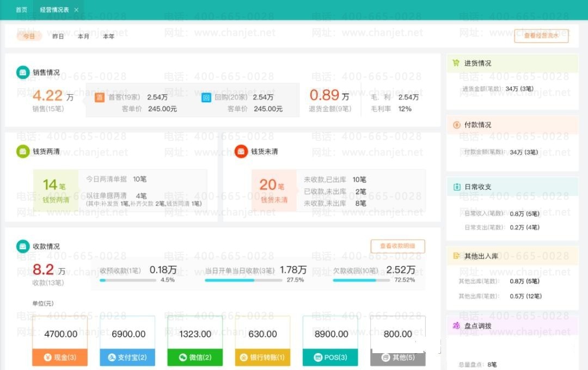The width and height of the screenshot is (588, 370).
Task: Open 查看收款明细 button
Action: pos(397,246)
